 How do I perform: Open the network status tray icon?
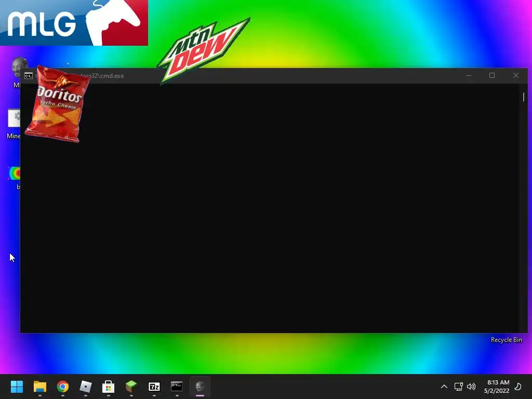click(x=458, y=387)
